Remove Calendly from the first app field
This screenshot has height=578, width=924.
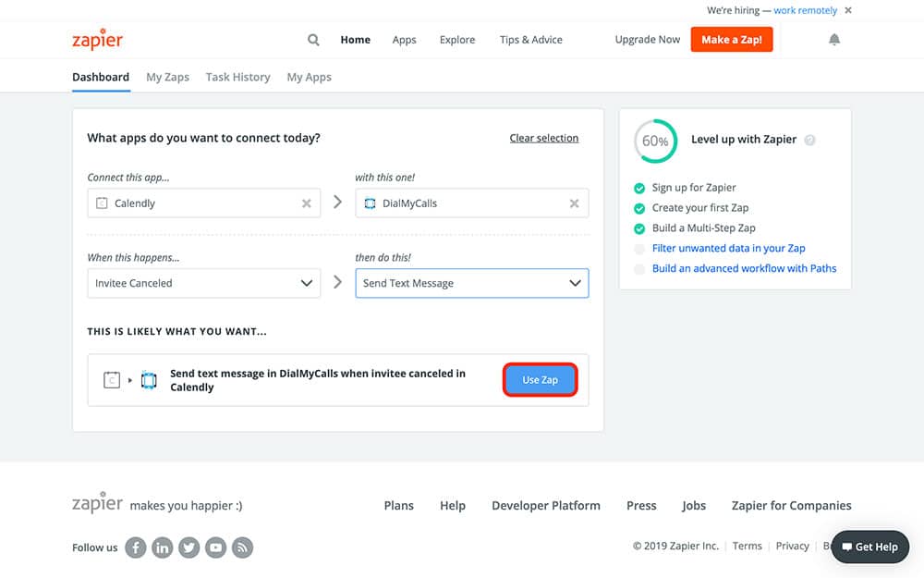coord(307,203)
